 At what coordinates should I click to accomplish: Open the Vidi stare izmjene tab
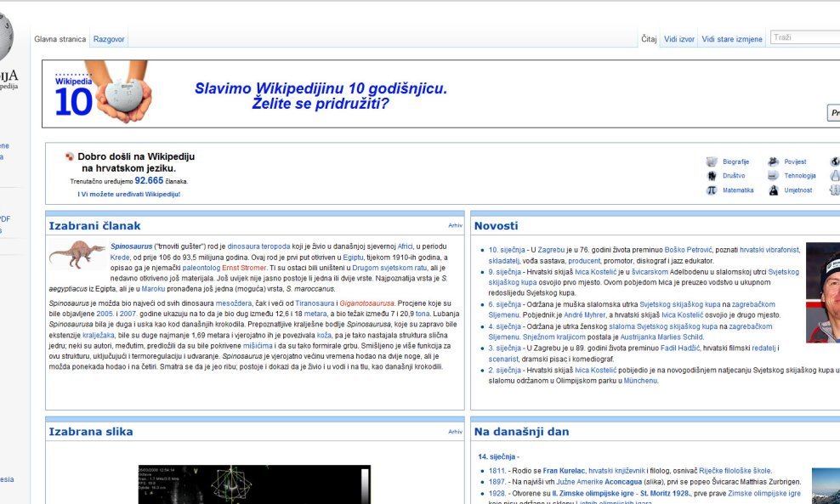[x=732, y=39]
